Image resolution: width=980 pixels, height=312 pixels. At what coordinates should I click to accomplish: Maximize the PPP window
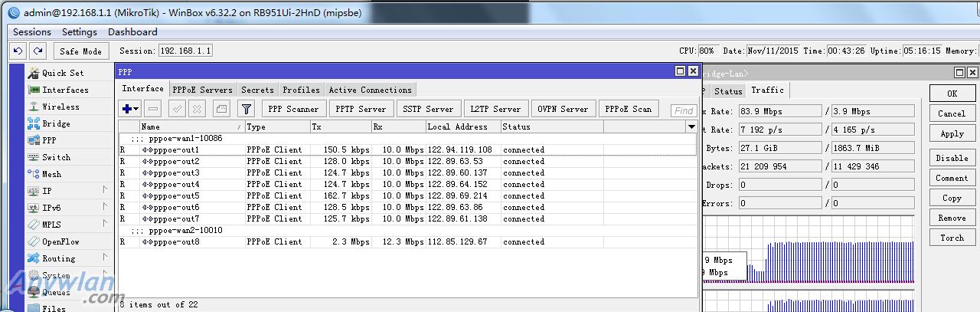(680, 71)
